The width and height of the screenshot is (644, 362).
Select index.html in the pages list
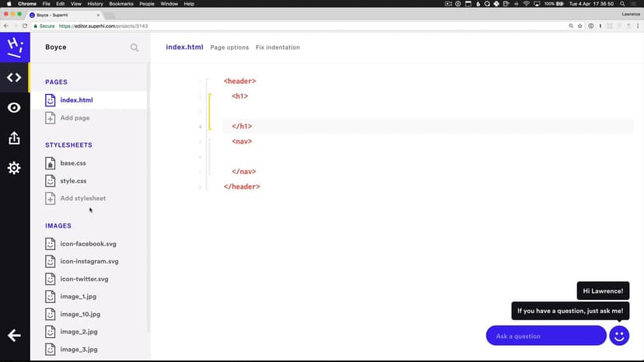tap(76, 100)
